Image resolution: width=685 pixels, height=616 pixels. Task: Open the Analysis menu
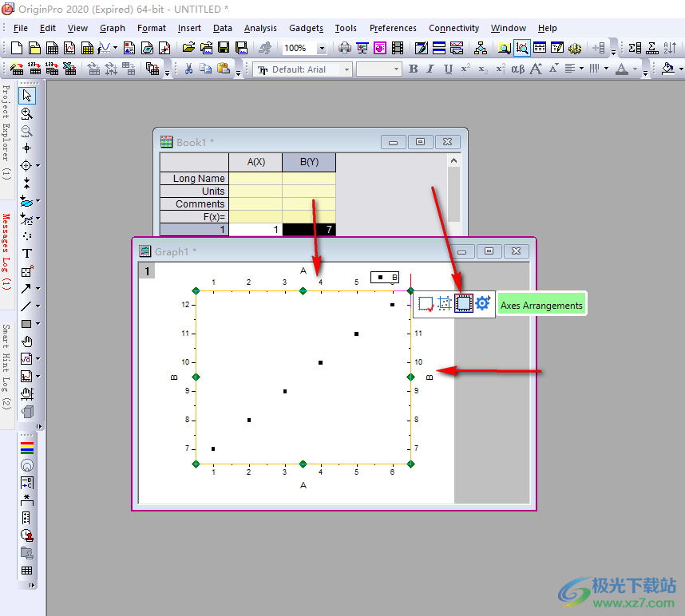point(260,28)
